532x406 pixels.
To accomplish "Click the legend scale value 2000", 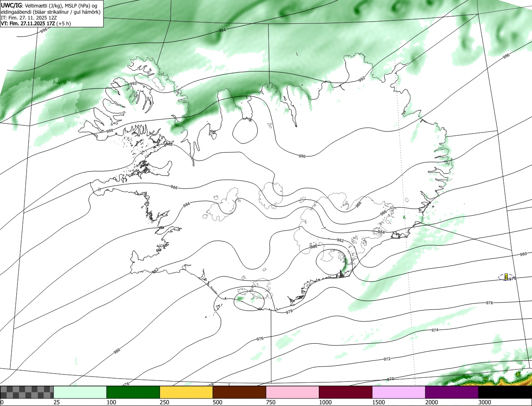I will [431, 402].
